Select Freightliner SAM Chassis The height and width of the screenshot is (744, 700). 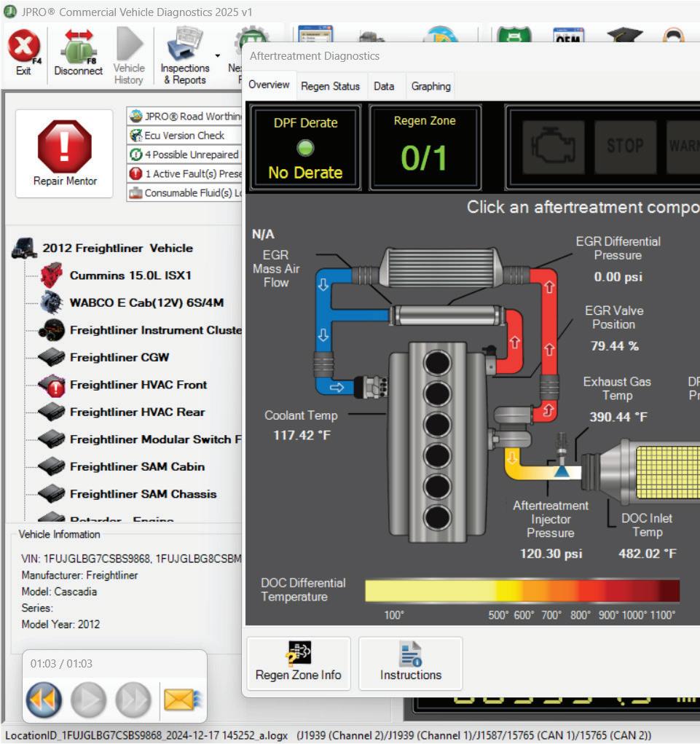[x=143, y=494]
